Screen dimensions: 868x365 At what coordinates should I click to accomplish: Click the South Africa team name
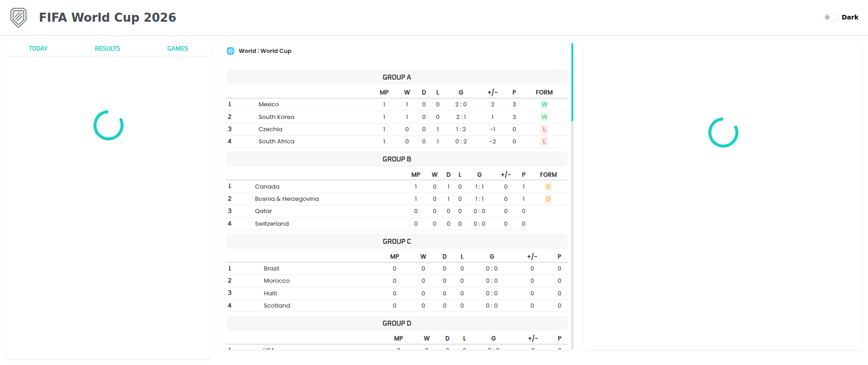[276, 142]
